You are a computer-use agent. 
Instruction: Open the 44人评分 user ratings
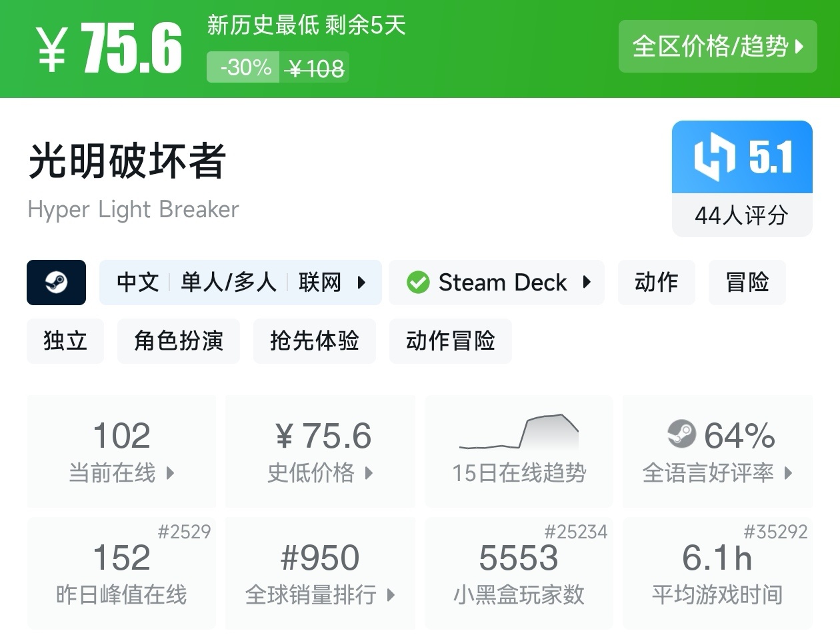pyautogui.click(x=741, y=215)
